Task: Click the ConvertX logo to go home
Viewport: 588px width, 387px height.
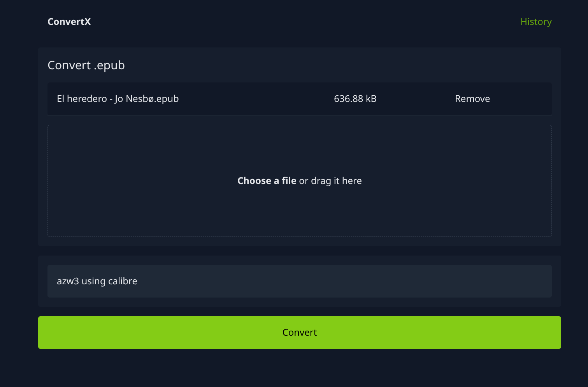Action: click(x=69, y=22)
